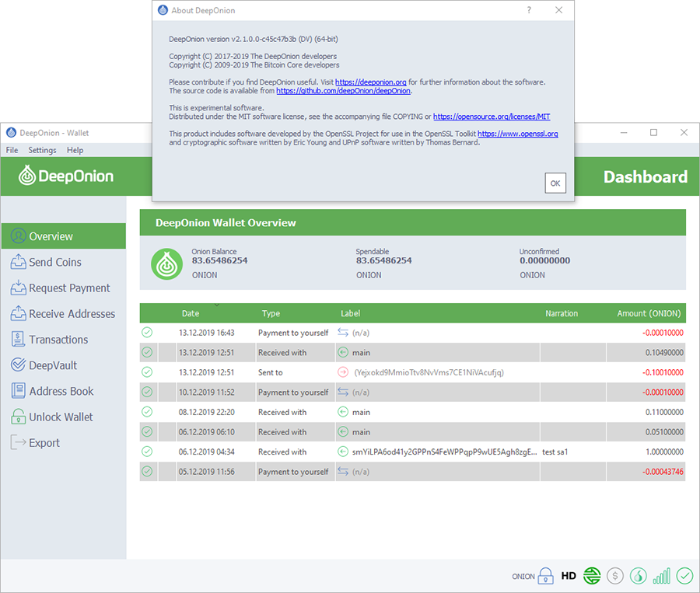The height and width of the screenshot is (593, 700).
Task: Sort transactions by Date column
Action: click(x=191, y=313)
